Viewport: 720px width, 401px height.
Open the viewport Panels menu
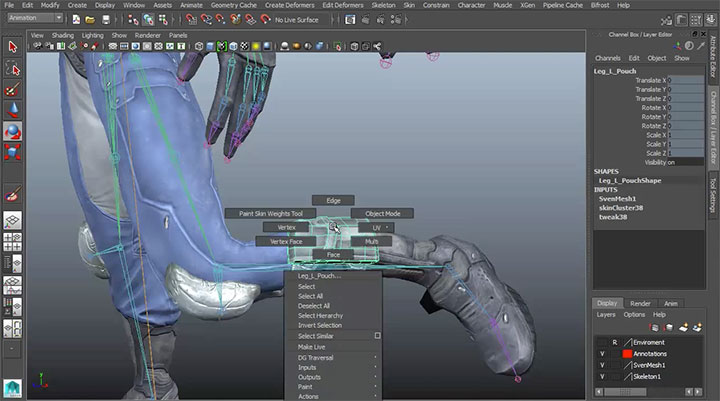pyautogui.click(x=178, y=35)
